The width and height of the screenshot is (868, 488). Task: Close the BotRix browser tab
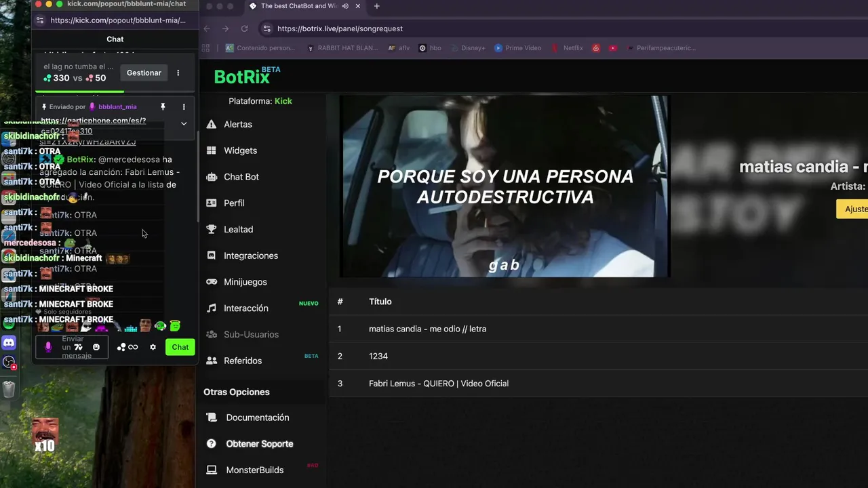coord(358,6)
